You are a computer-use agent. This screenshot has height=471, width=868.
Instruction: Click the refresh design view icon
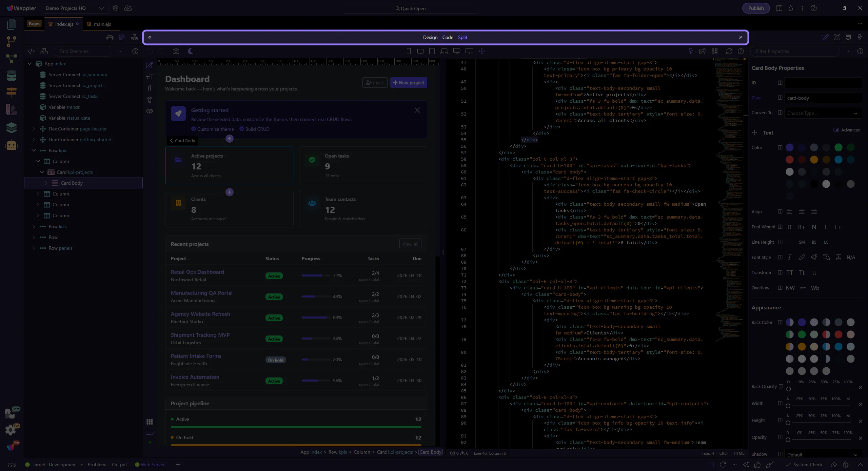(729, 51)
